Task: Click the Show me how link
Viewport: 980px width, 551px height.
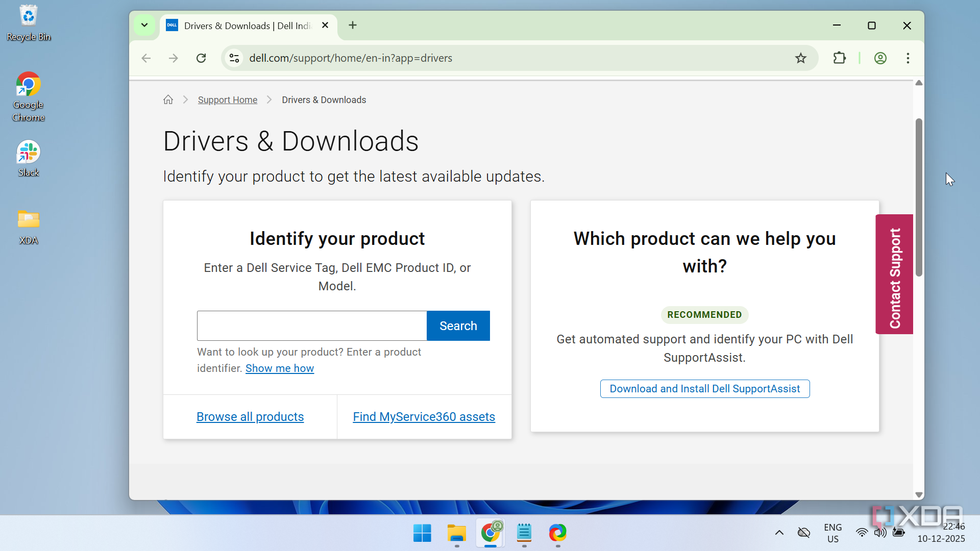Action: point(279,368)
